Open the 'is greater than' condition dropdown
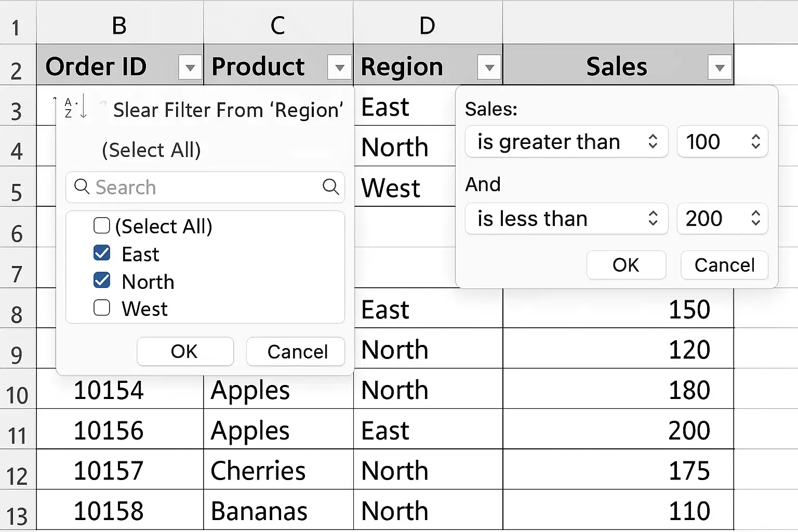 point(566,141)
